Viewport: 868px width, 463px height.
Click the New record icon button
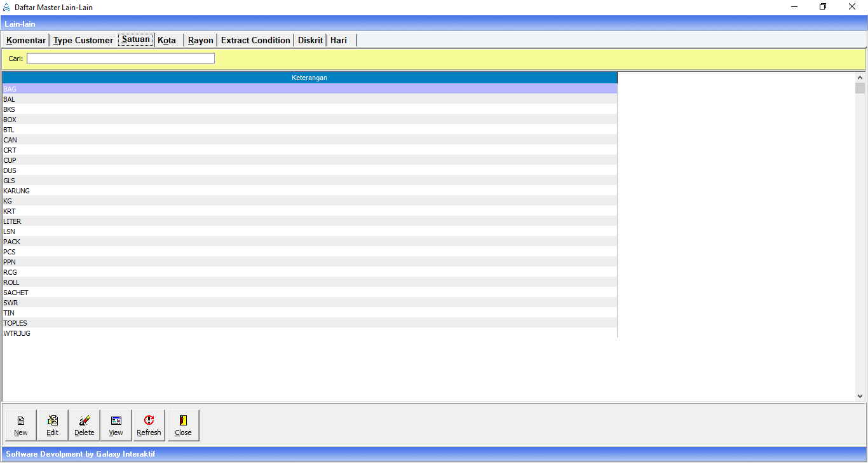pos(21,425)
